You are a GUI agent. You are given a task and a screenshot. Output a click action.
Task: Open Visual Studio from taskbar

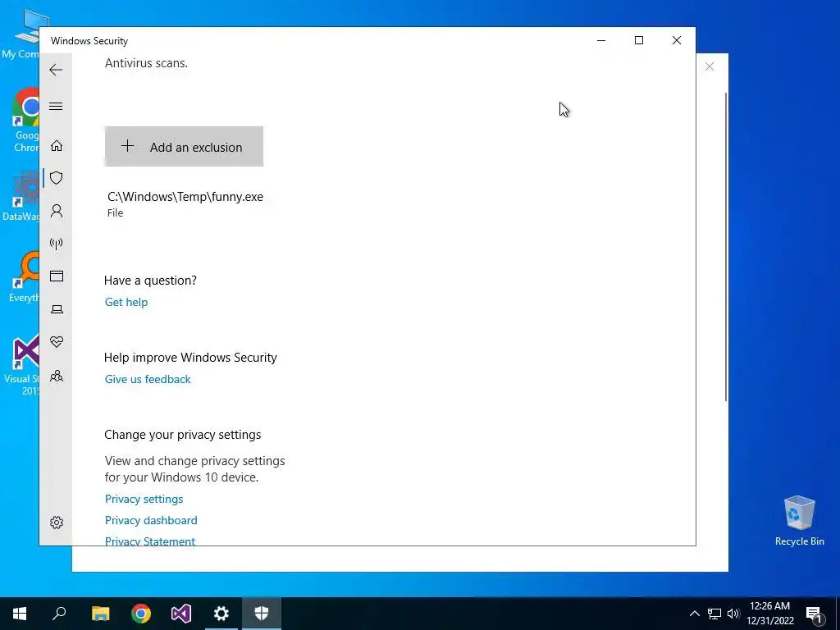[x=181, y=614]
